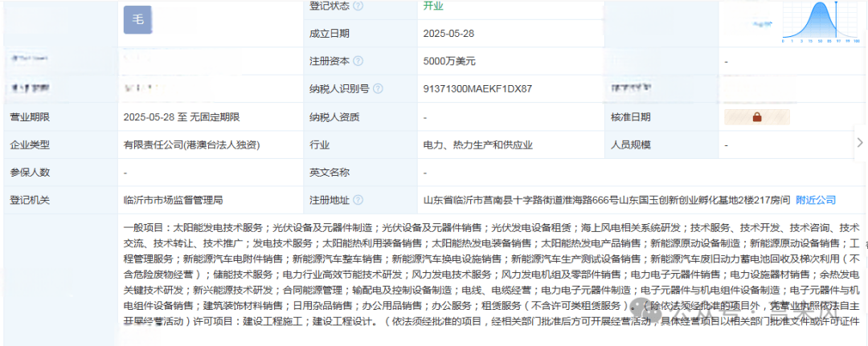Select the 2025-05-28 至 无固定期限 value

pos(182,117)
